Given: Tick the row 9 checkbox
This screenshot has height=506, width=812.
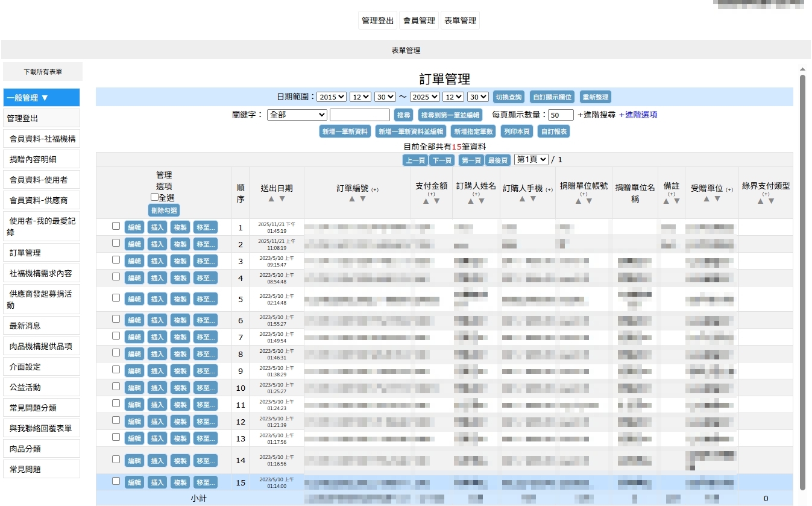Looking at the screenshot, I should [116, 370].
